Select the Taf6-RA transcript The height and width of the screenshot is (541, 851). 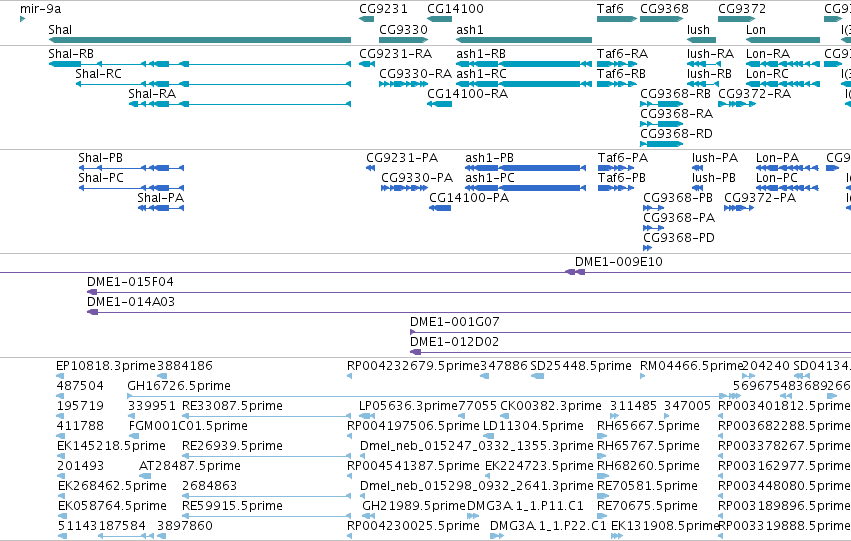coord(617,64)
